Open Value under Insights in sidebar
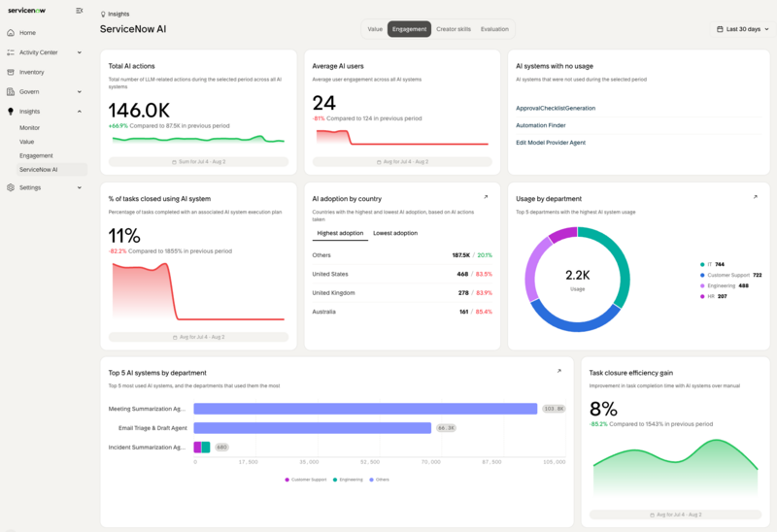The image size is (777, 532). (x=27, y=142)
